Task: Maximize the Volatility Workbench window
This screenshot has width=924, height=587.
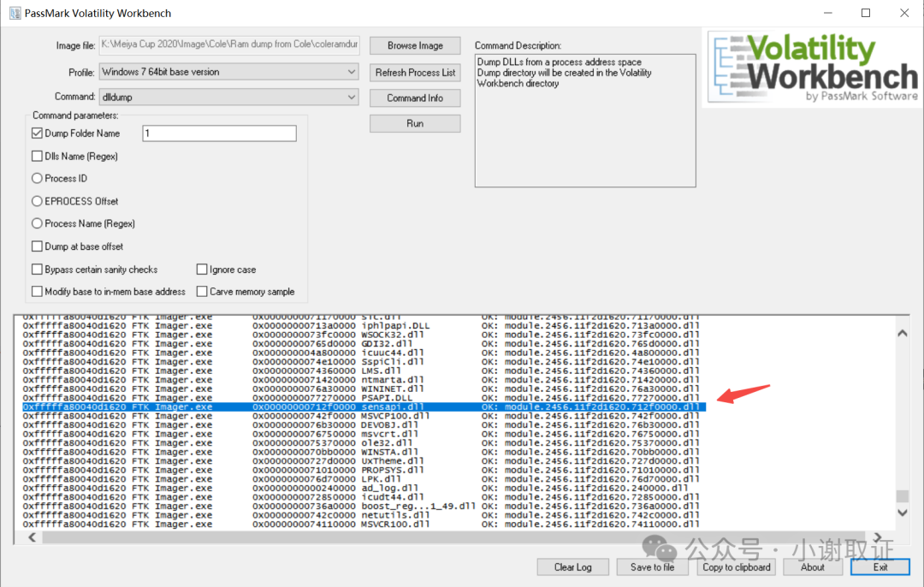Action: [x=866, y=13]
